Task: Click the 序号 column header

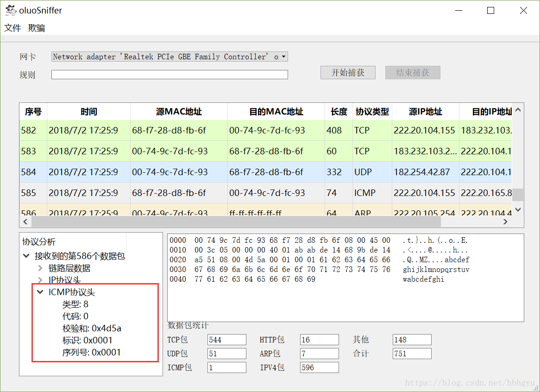Action: [x=33, y=112]
